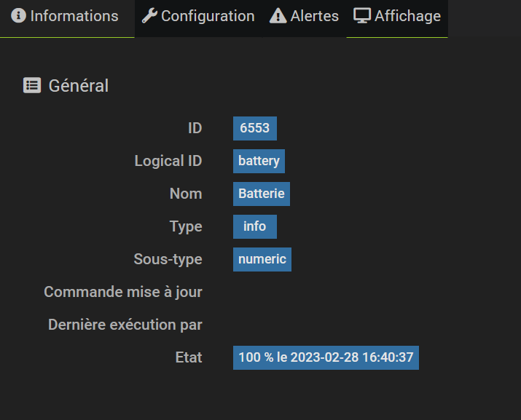The image size is (521, 420).
Task: Click the Nom badge 'Batterie'
Action: pyautogui.click(x=262, y=194)
